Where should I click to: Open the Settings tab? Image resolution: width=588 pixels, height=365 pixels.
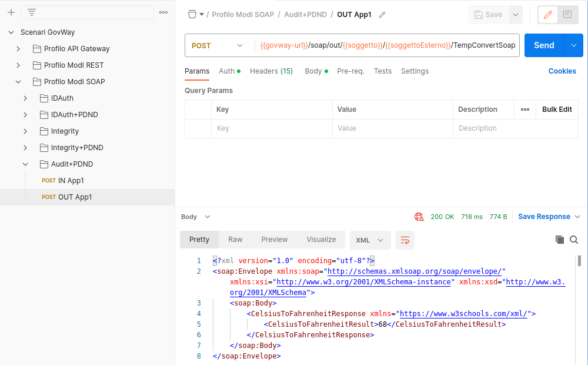click(415, 71)
